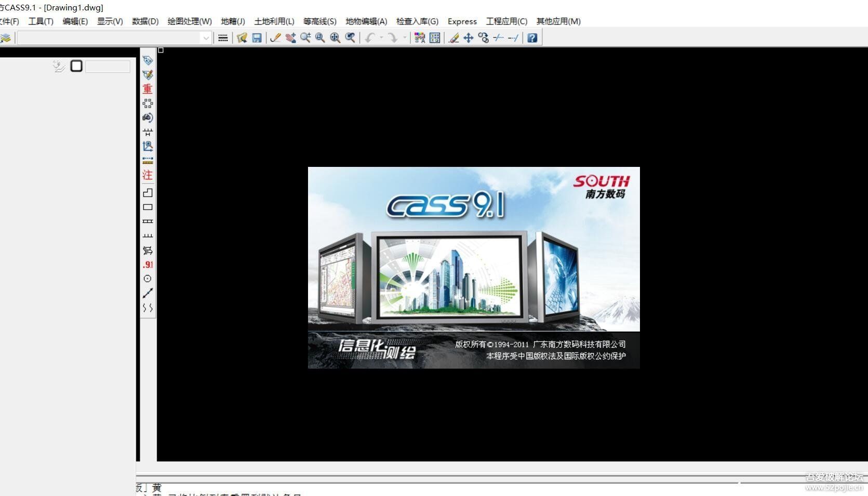Screen dimensions: 868x496
Task: Click the Undo arrow icon
Action: coord(370,38)
